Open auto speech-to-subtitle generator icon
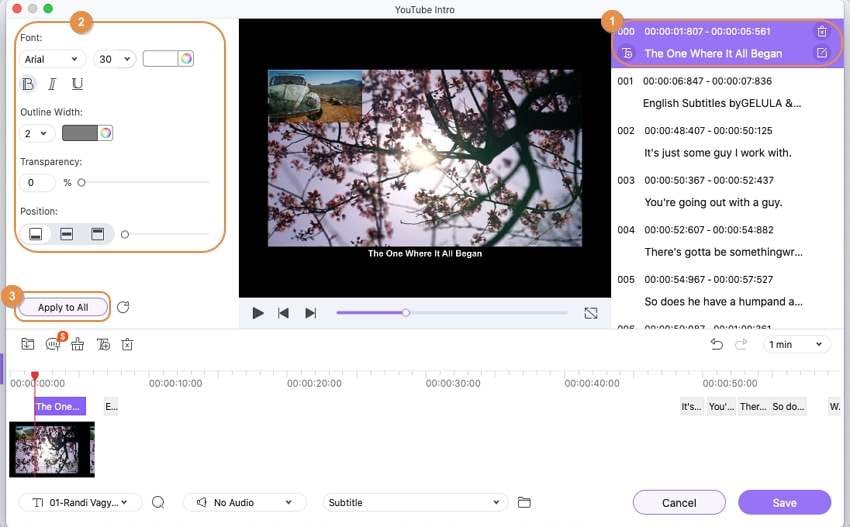This screenshot has height=527, width=850. 53,344
